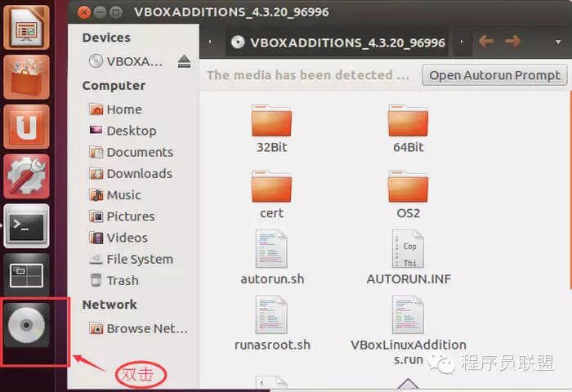This screenshot has height=392, width=572.
Task: Open the toolbar dropdown arrow at right
Action: 558,42
